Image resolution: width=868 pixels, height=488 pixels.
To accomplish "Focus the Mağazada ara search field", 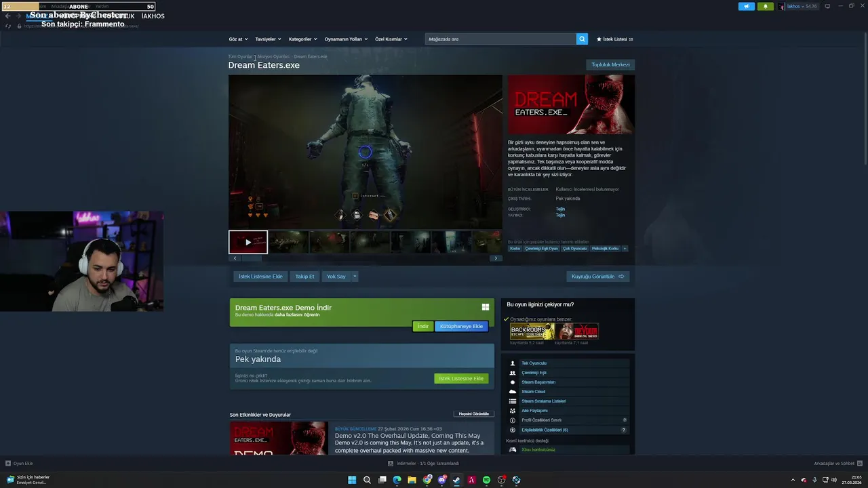I will (x=500, y=39).
